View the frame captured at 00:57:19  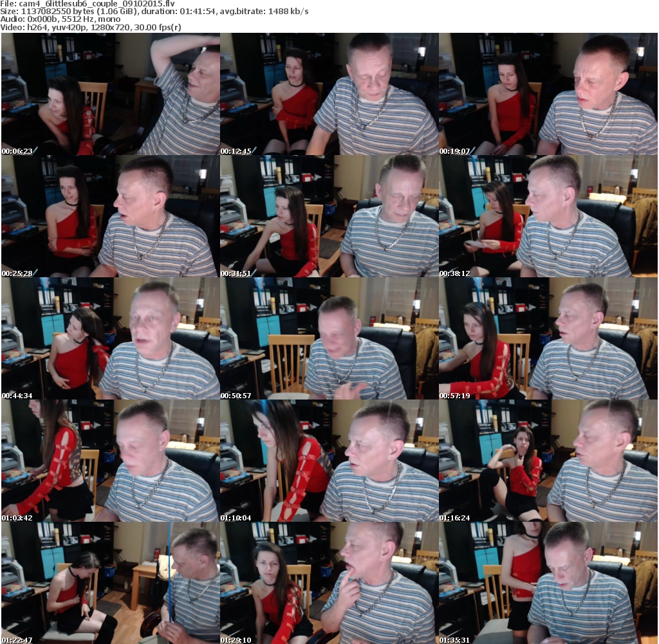[x=548, y=338]
